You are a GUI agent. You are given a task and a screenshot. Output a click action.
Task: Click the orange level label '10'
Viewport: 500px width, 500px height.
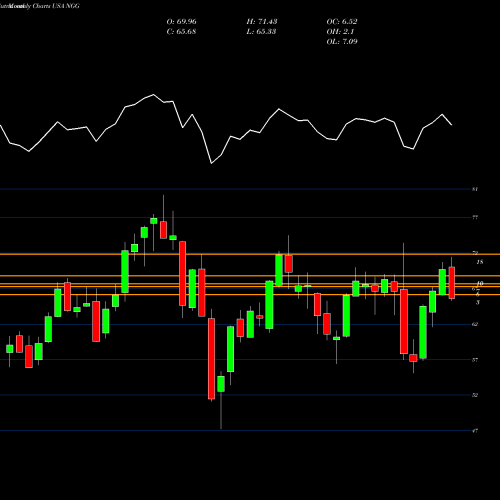coord(480,283)
